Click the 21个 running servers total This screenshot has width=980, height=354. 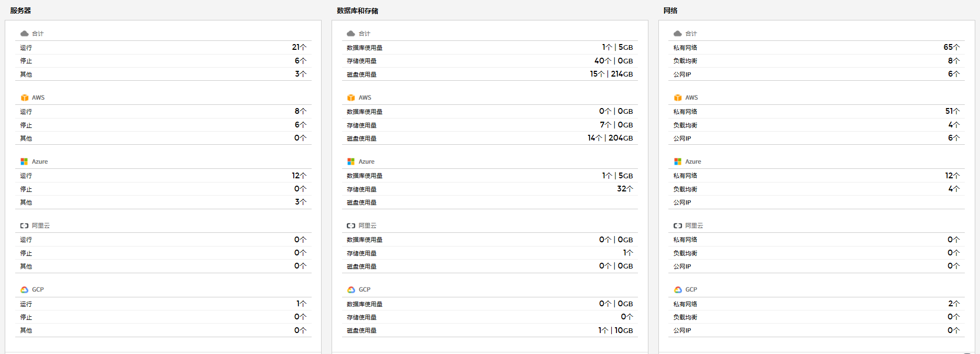coord(299,47)
